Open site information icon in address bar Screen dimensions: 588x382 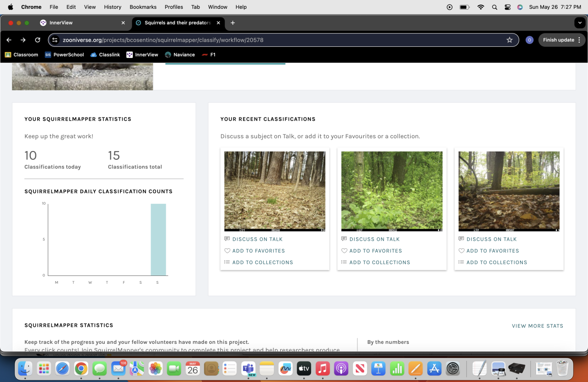[x=55, y=40]
